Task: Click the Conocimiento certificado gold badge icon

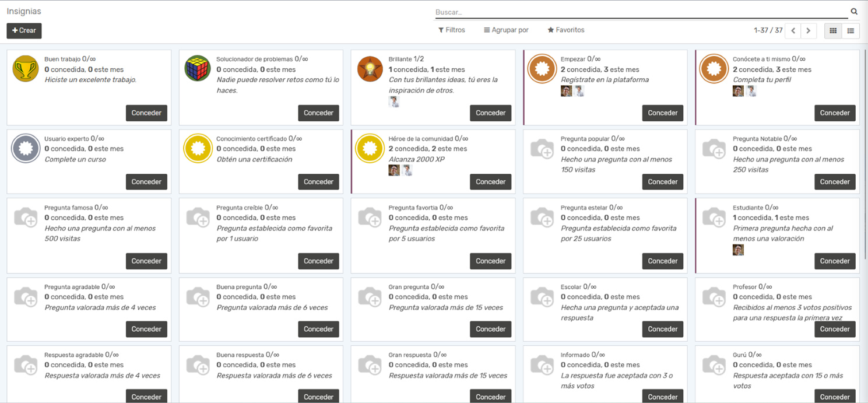Action: tap(198, 149)
